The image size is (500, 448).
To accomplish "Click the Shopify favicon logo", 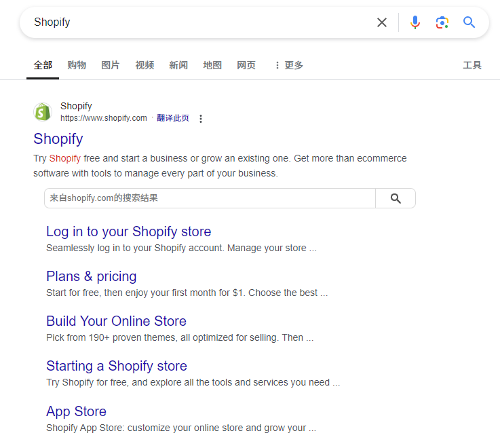I will point(43,112).
